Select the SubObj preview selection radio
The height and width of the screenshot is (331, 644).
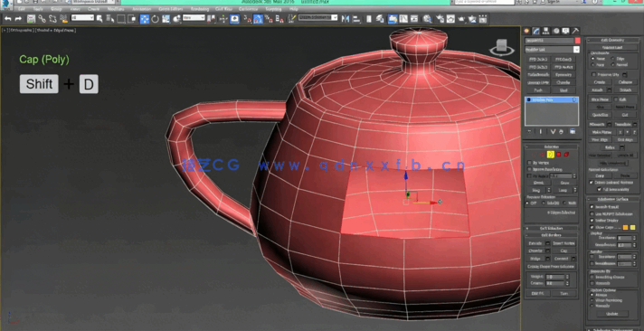click(544, 203)
